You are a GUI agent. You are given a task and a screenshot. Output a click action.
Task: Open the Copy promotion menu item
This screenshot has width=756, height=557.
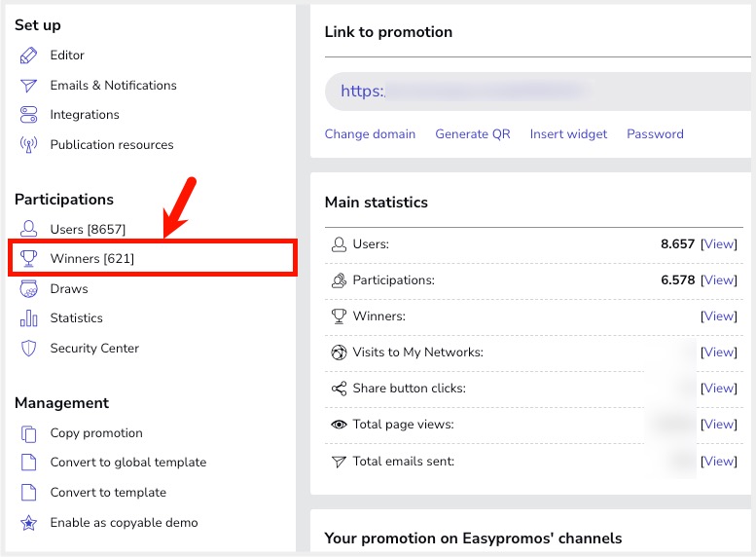tap(96, 433)
